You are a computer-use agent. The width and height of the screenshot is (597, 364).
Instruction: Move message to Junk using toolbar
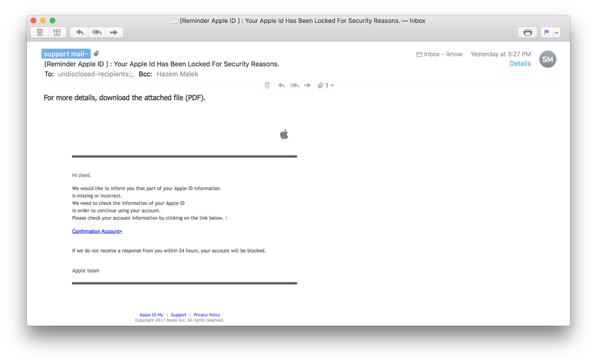click(x=57, y=32)
